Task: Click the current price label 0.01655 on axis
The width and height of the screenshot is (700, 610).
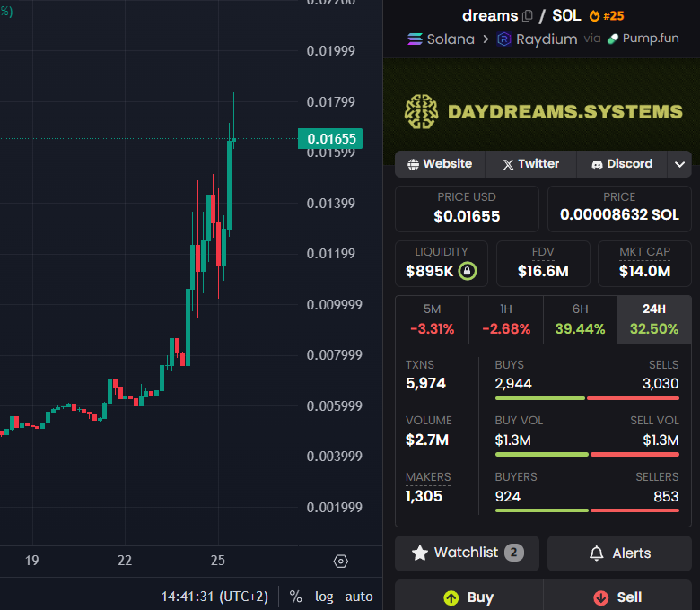Action: (330, 138)
